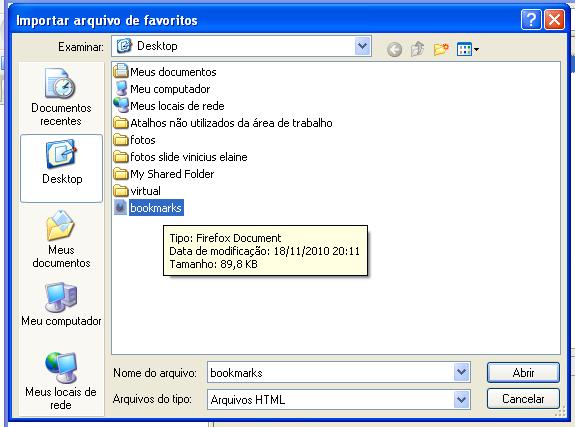Go up one folder level
Image resolution: width=575 pixels, height=427 pixels.
point(417,48)
